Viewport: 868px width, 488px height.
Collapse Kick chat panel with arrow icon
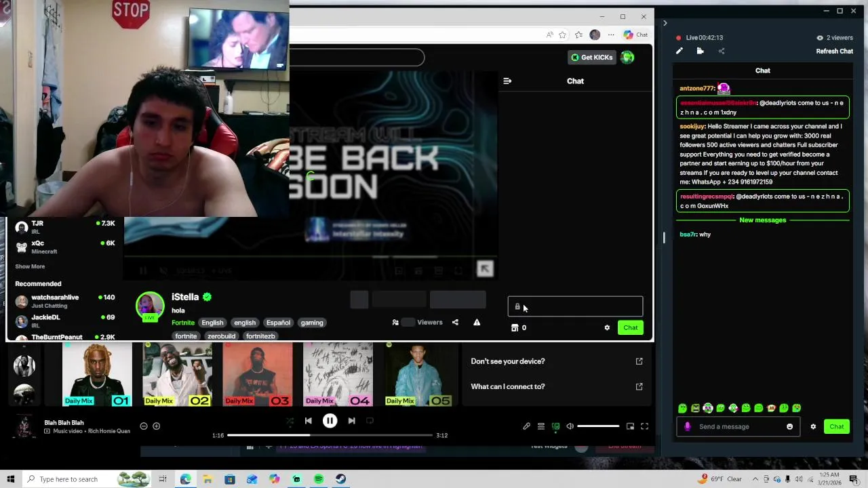pyautogui.click(x=507, y=81)
